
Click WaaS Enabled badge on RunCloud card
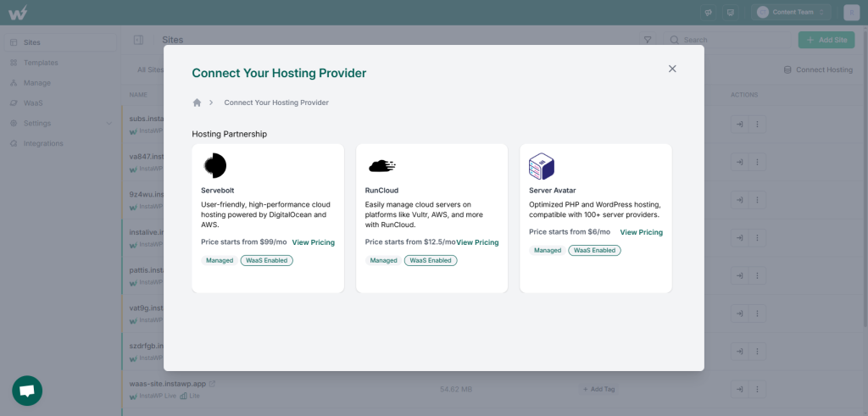pos(431,261)
